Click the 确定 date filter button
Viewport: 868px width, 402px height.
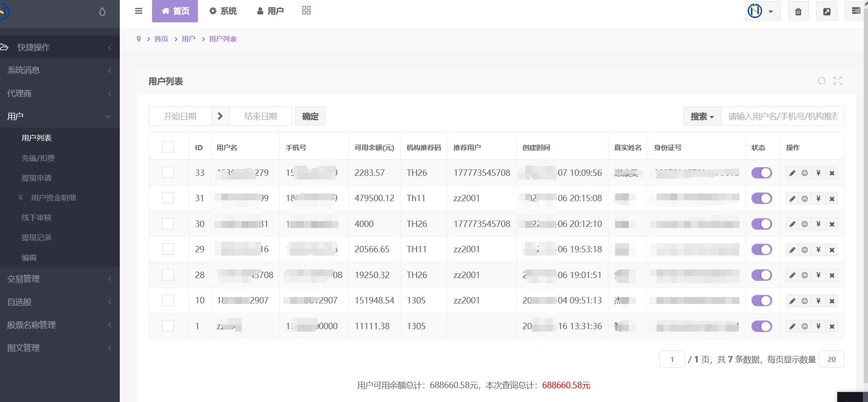pyautogui.click(x=310, y=117)
